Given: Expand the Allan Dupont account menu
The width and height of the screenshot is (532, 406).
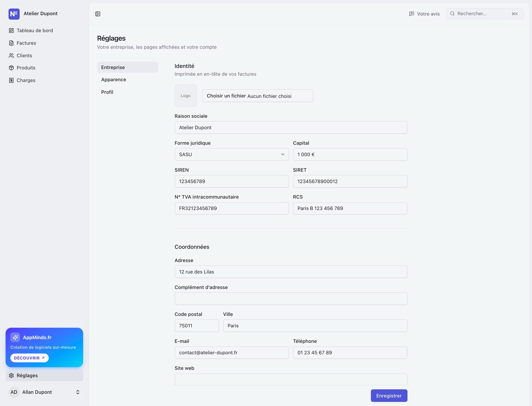Looking at the screenshot, I should [44, 392].
